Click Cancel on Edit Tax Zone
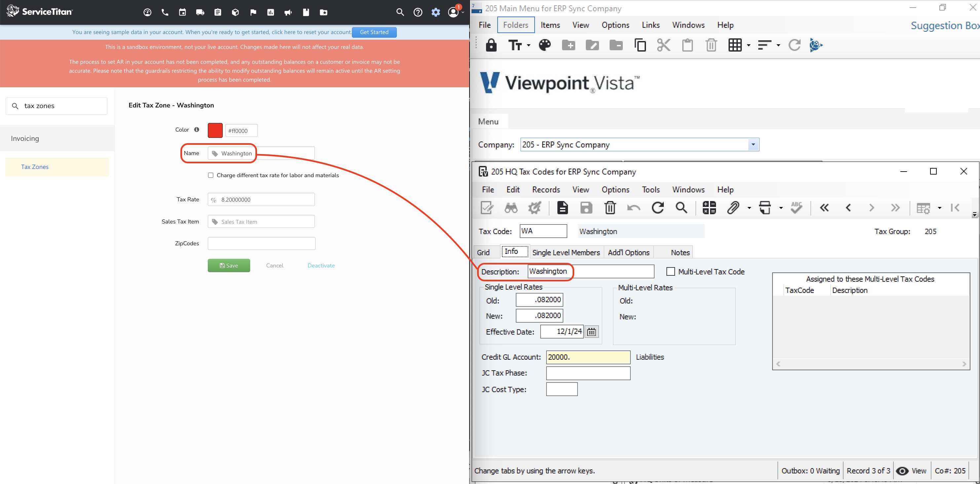 pos(274,266)
